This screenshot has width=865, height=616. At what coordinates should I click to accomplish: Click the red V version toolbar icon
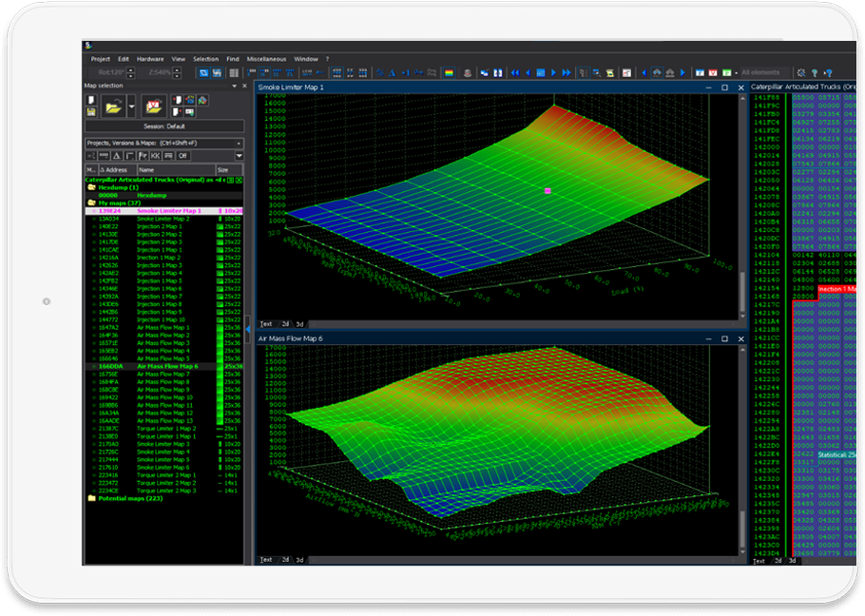click(x=713, y=73)
